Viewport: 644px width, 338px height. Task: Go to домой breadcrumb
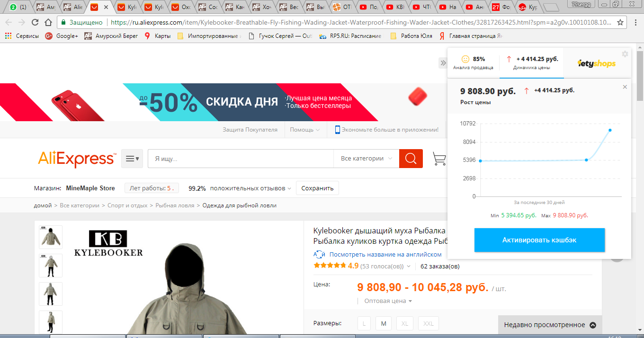(x=43, y=205)
